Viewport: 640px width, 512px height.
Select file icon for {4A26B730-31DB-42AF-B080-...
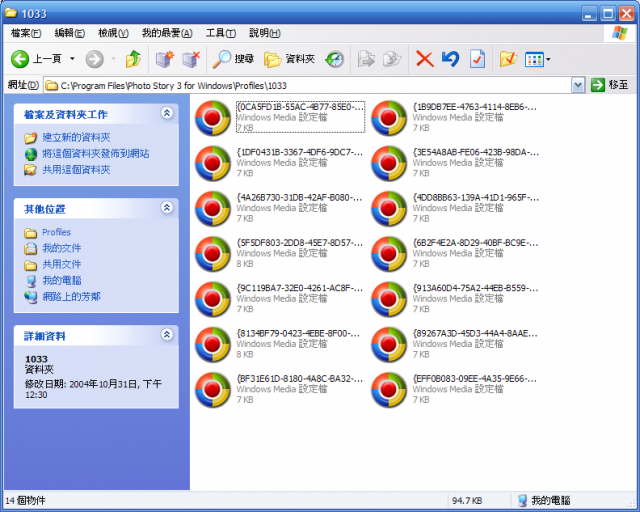click(213, 209)
